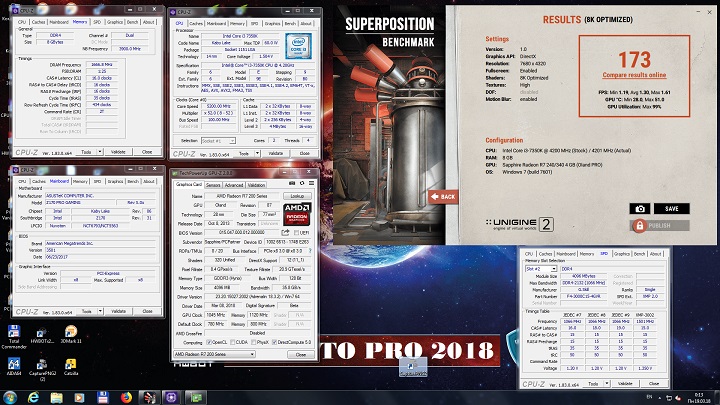Launch Firefox from the taskbar
The width and height of the screenshot is (720, 405).
[x=126, y=397]
